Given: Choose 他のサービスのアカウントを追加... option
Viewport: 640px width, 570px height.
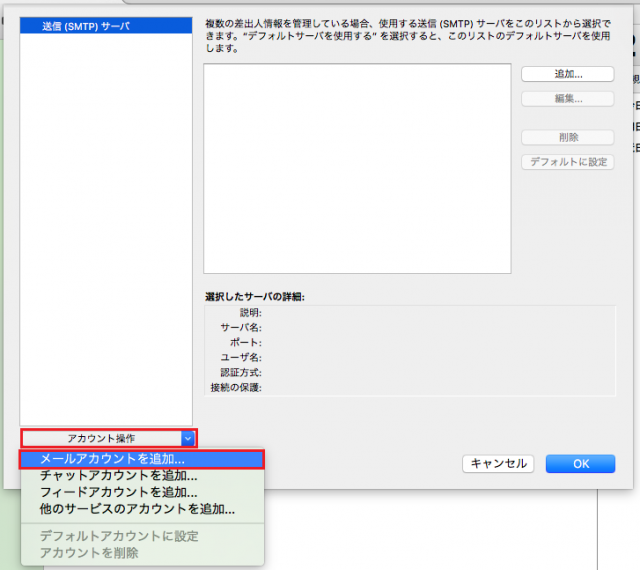Looking at the screenshot, I should click(137, 509).
